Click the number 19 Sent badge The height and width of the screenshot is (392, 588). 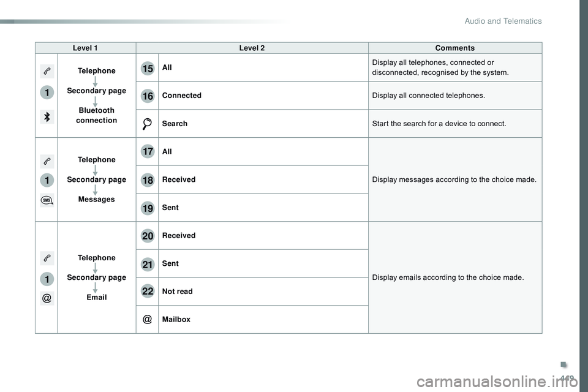[x=147, y=208]
